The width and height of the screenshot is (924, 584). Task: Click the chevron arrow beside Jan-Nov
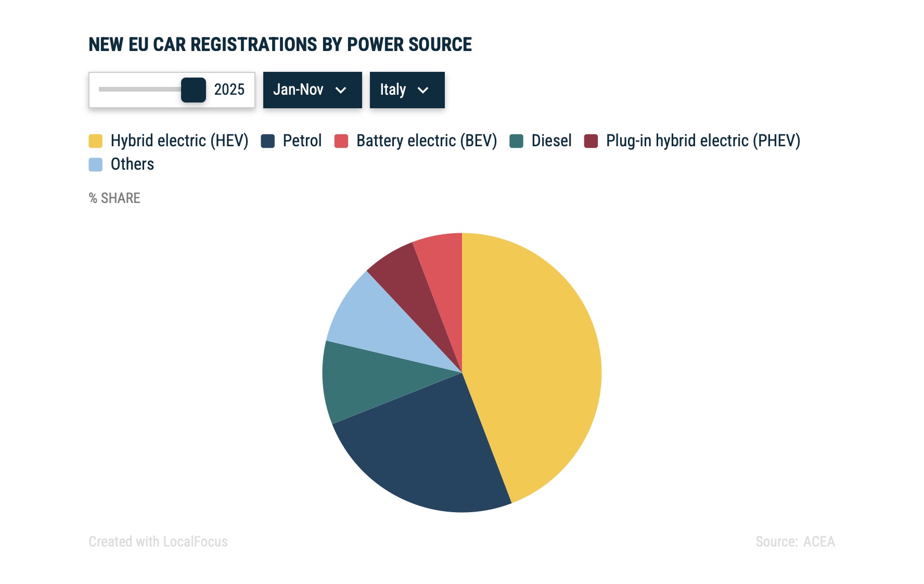tap(341, 91)
